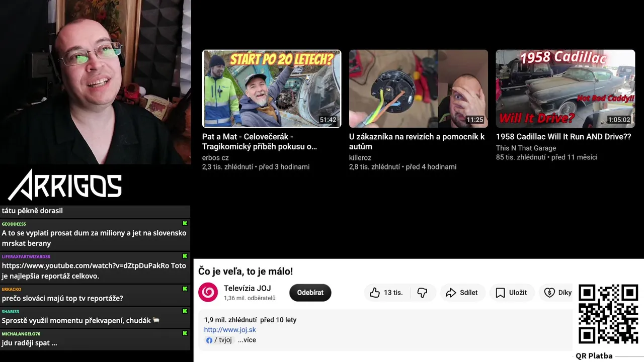The image size is (644, 362).
Task: Open the 1958 Cadillac video thumbnail
Action: coord(566,88)
